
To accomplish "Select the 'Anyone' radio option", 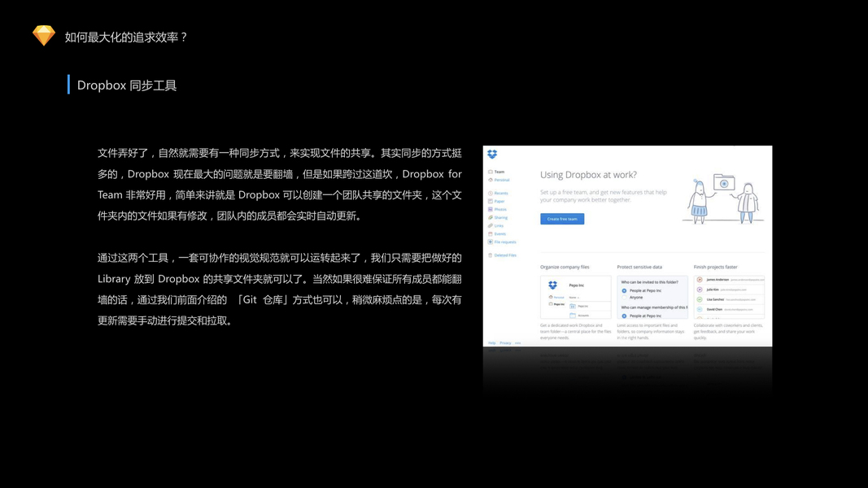I will coord(624,298).
